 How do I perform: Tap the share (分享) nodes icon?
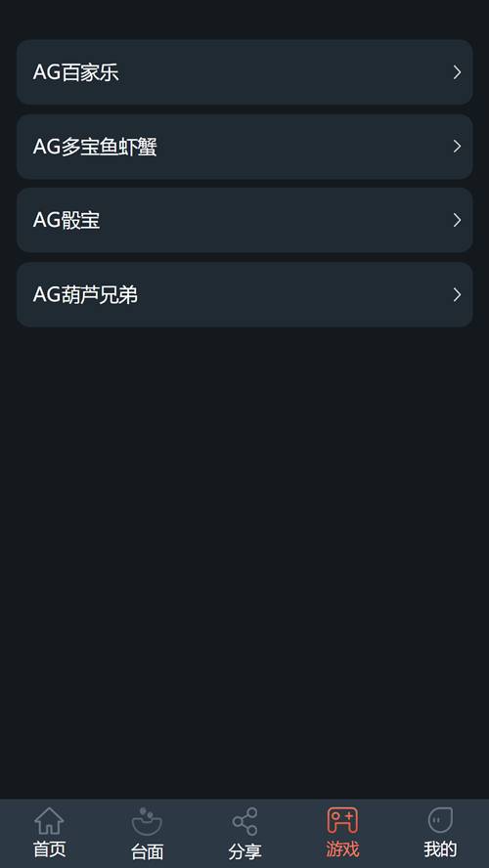[244, 821]
